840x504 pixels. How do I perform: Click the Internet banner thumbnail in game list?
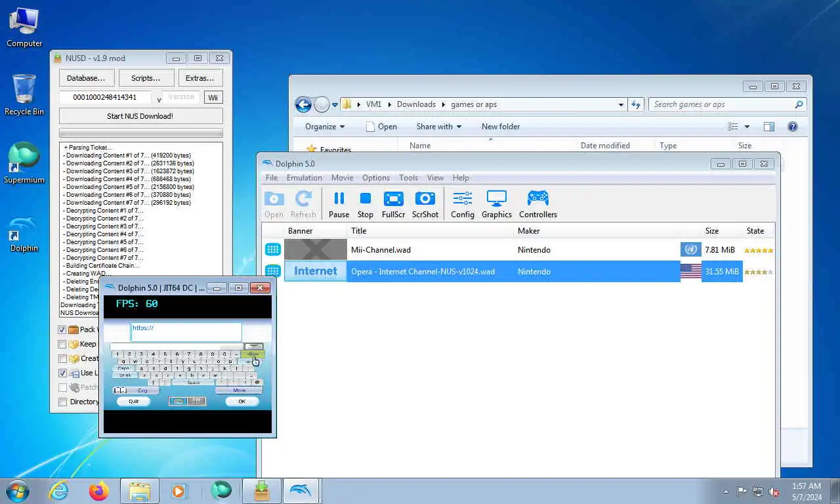coord(316,271)
